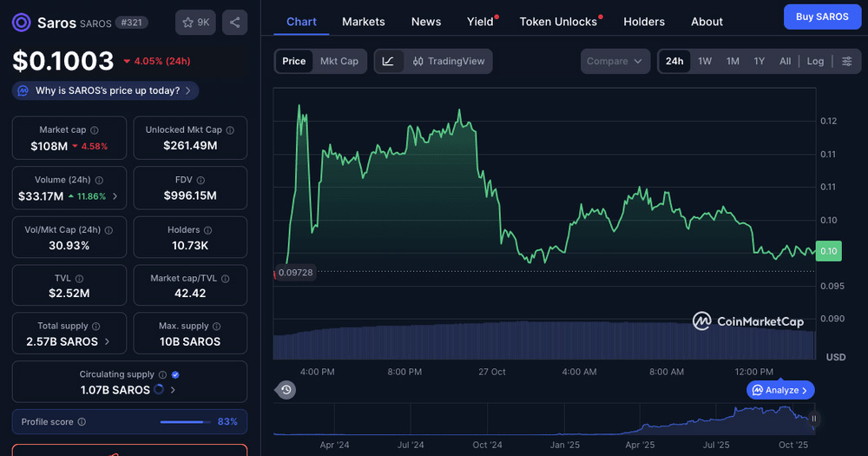The height and width of the screenshot is (456, 868).
Task: Expand the 24h Volume details arrow
Action: tap(115, 196)
